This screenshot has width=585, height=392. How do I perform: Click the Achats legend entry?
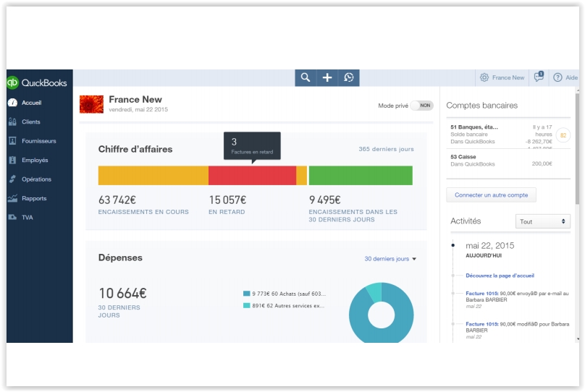coord(285,294)
